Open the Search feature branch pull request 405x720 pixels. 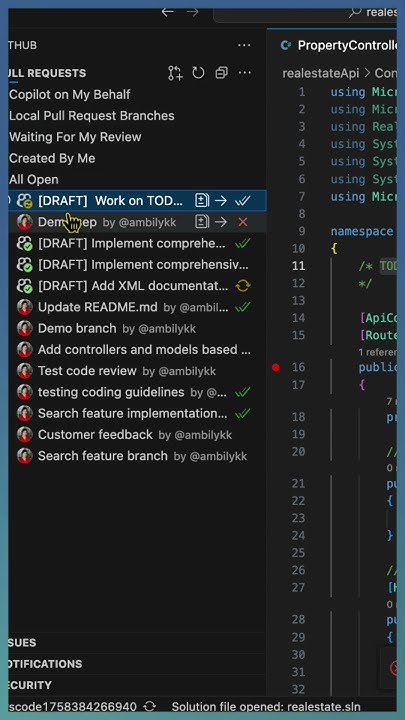[x=137, y=456]
